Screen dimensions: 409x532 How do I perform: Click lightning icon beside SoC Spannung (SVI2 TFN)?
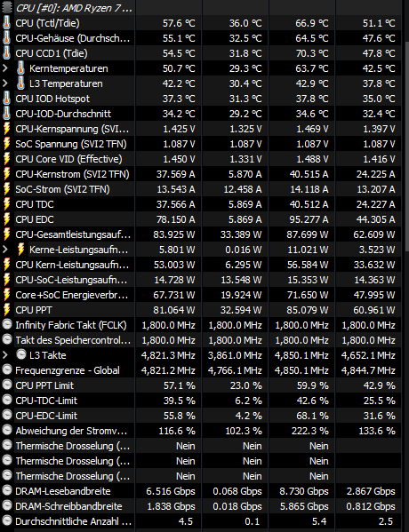tap(6, 144)
